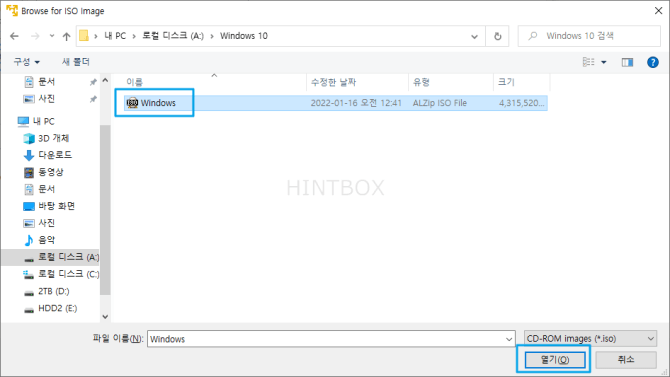Click the 열기(O) button
The width and height of the screenshot is (670, 377).
tap(555, 360)
